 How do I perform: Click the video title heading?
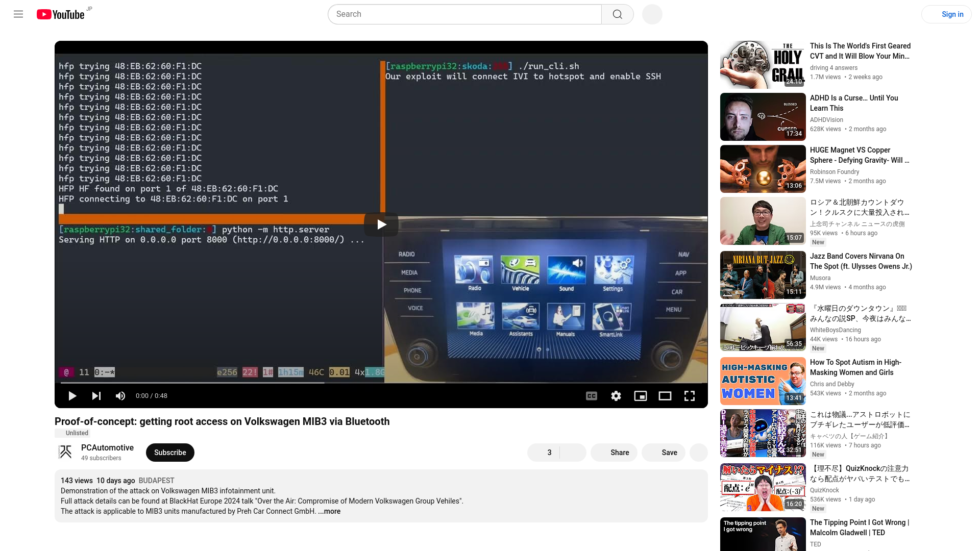point(222,421)
